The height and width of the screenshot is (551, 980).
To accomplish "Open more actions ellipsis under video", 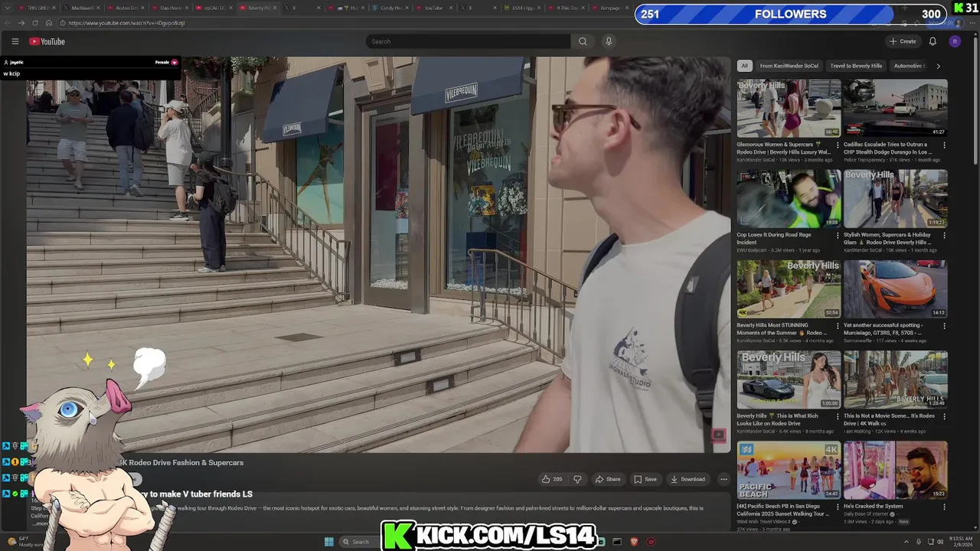I will tap(724, 479).
